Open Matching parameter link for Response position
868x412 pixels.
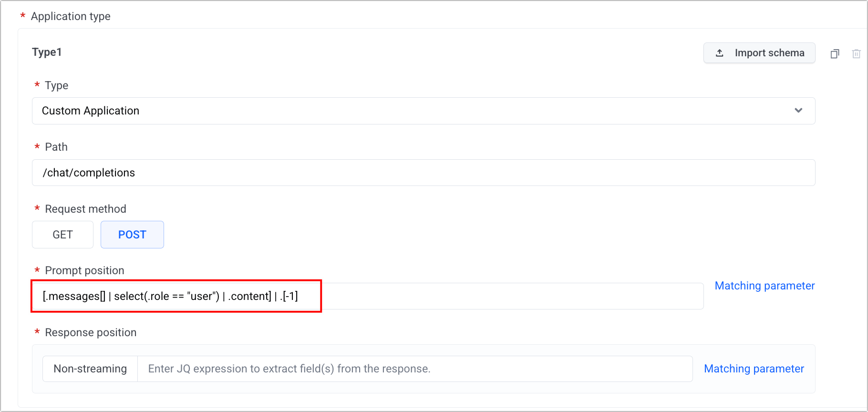(754, 369)
